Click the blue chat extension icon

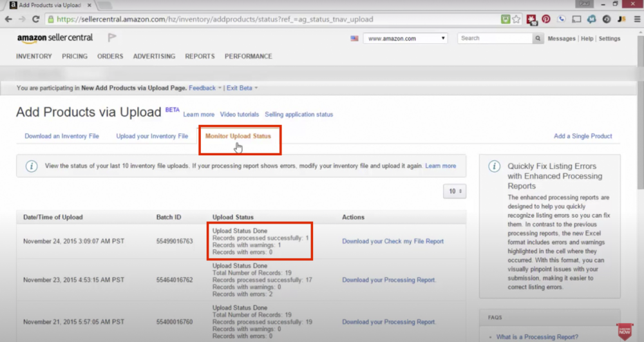pyautogui.click(x=591, y=19)
